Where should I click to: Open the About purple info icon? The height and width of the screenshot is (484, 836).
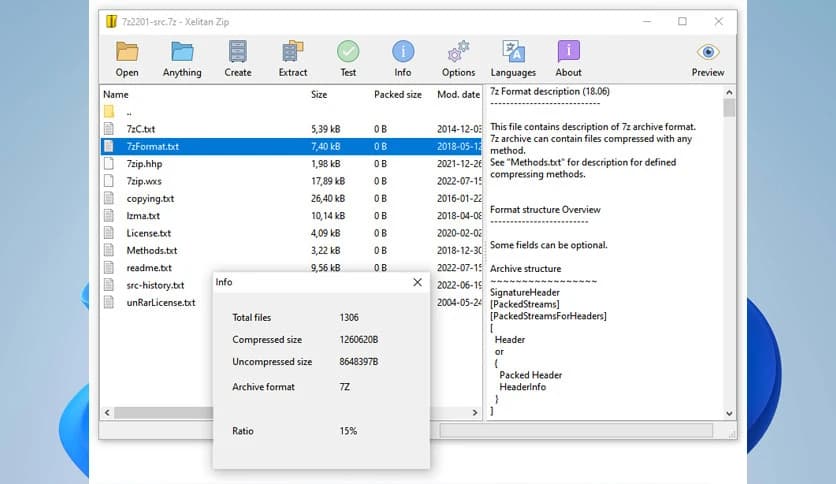pos(568,52)
